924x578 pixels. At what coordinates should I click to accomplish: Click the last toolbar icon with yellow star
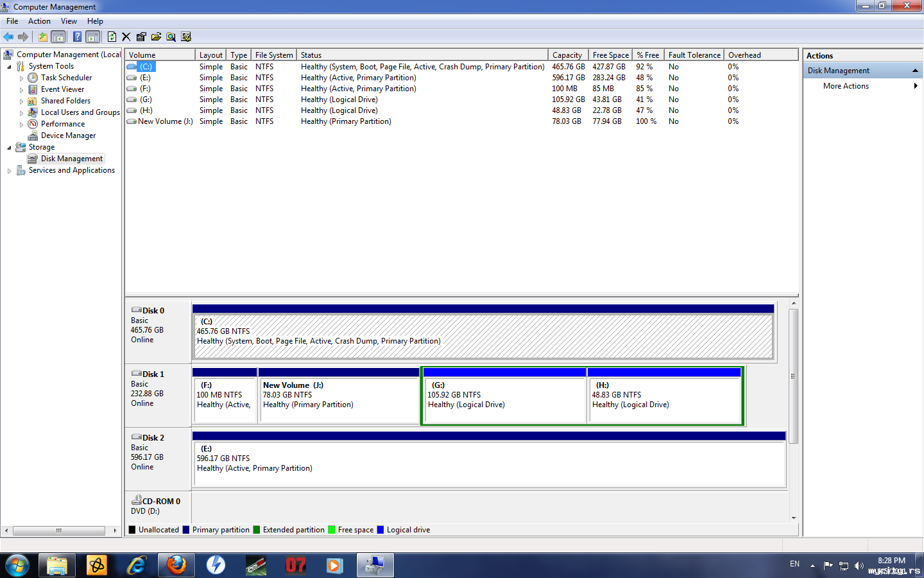(186, 37)
